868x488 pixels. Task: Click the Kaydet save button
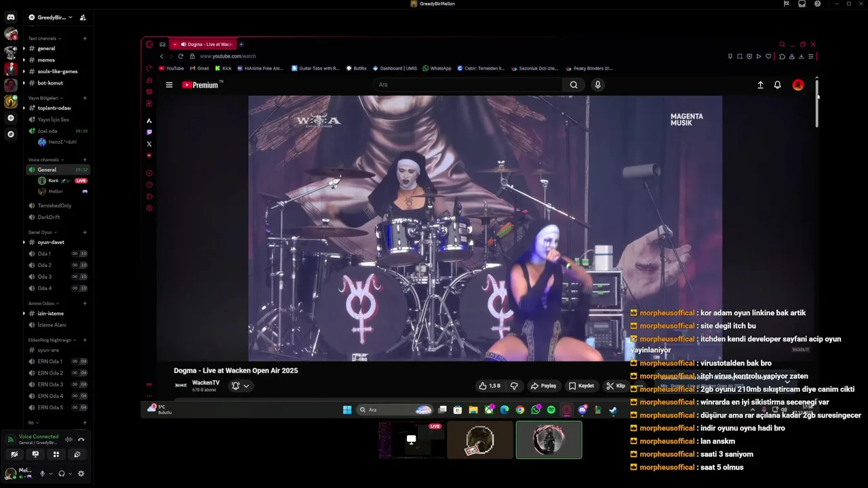pyautogui.click(x=581, y=386)
